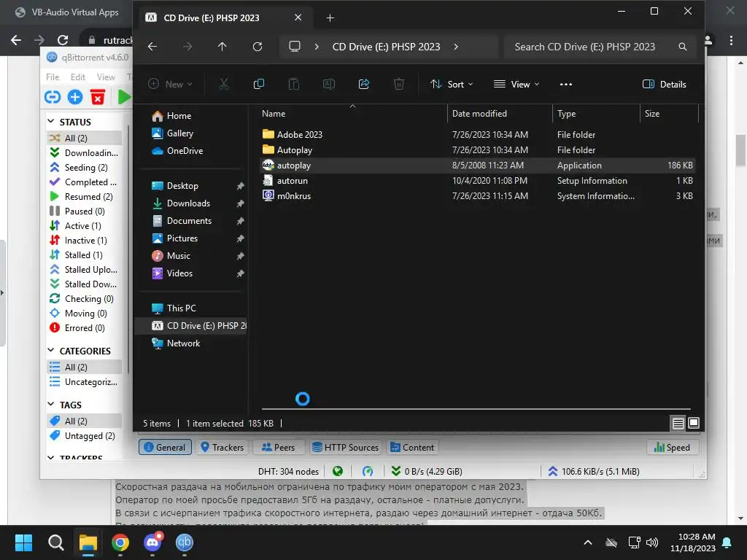
Task: Open the See more ellipsis menu
Action: pos(565,85)
